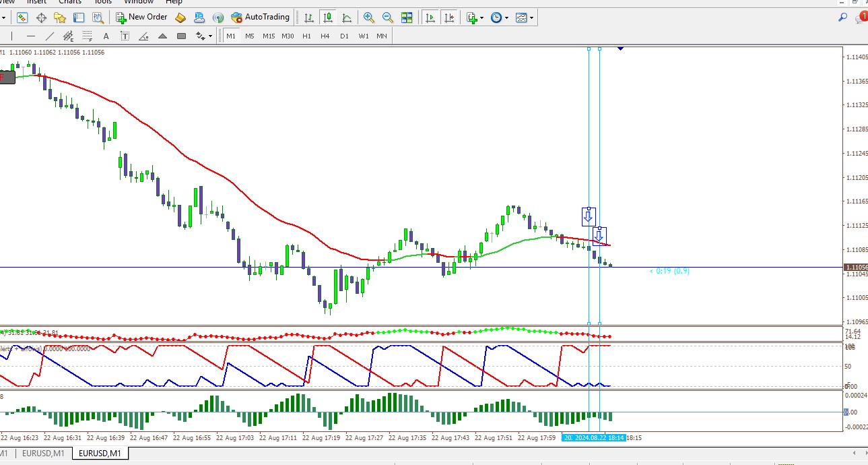The image size is (868, 465).
Task: Select the M5 timeframe
Action: [250, 36]
